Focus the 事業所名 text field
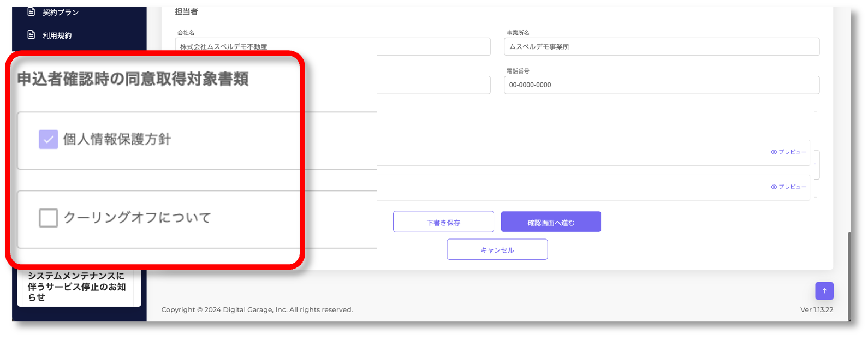 (x=661, y=47)
